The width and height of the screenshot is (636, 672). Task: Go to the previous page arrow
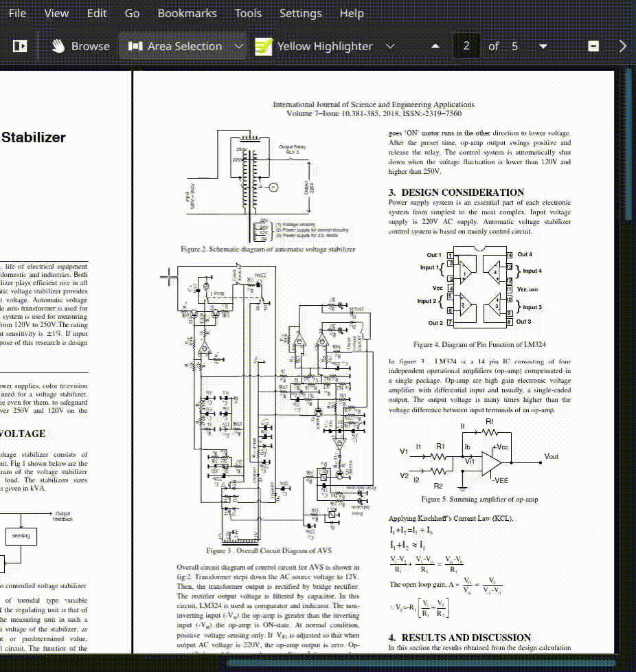click(435, 46)
